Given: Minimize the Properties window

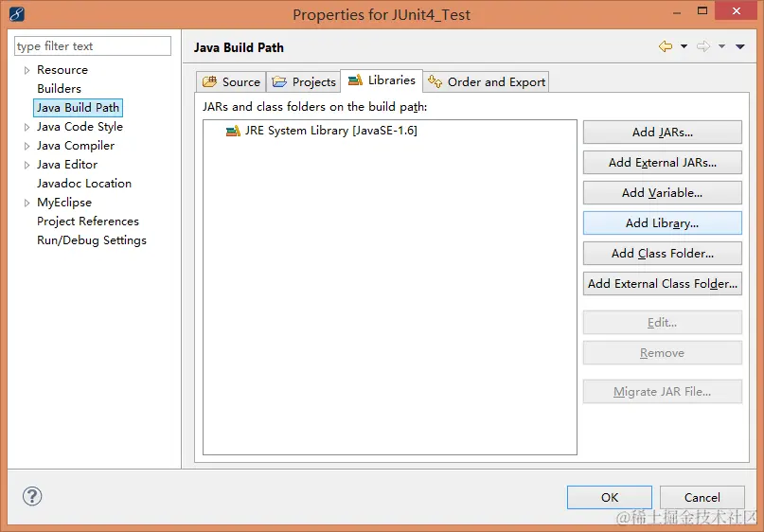Looking at the screenshot, I should [x=677, y=11].
